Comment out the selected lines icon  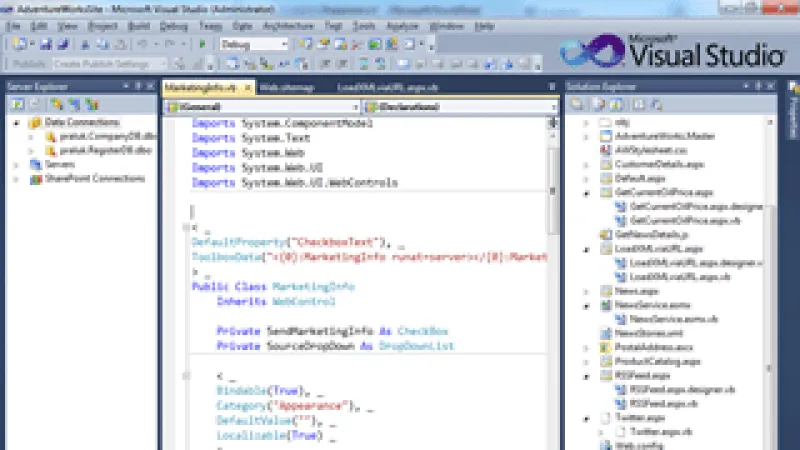364,64
